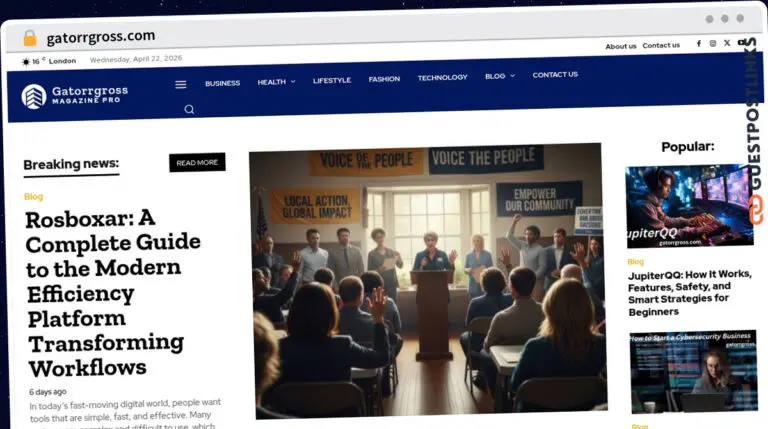This screenshot has width=768, height=429.
Task: Expand the Health menu dropdown
Action: (x=276, y=82)
